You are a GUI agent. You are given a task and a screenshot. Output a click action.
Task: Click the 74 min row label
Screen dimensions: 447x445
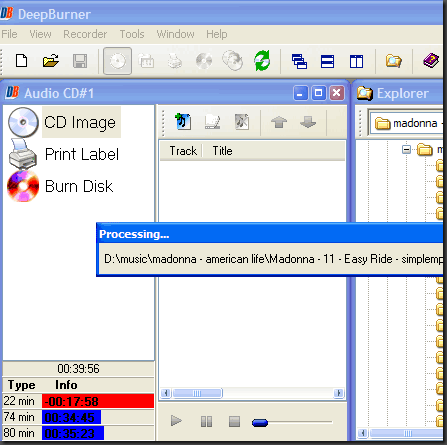pyautogui.click(x=19, y=417)
